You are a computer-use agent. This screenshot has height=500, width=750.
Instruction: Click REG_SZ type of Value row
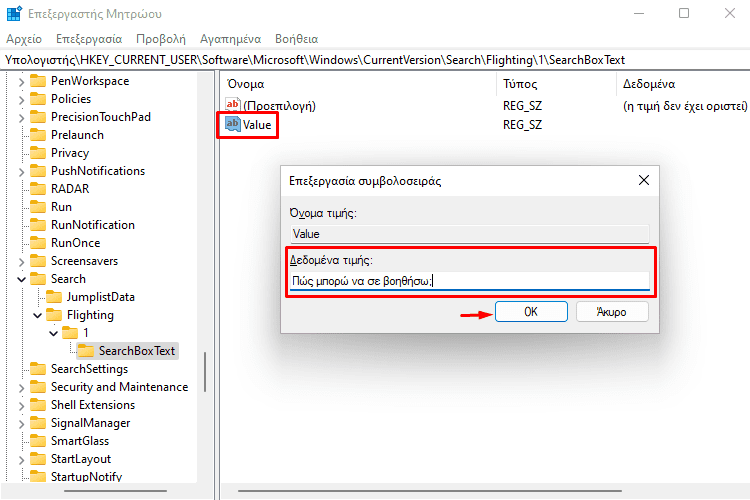(x=522, y=125)
